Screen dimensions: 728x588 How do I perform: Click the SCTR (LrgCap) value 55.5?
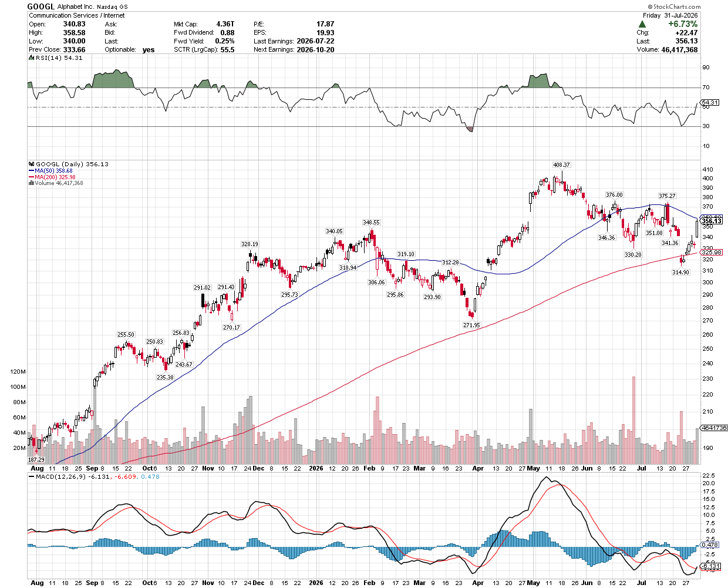tap(227, 50)
